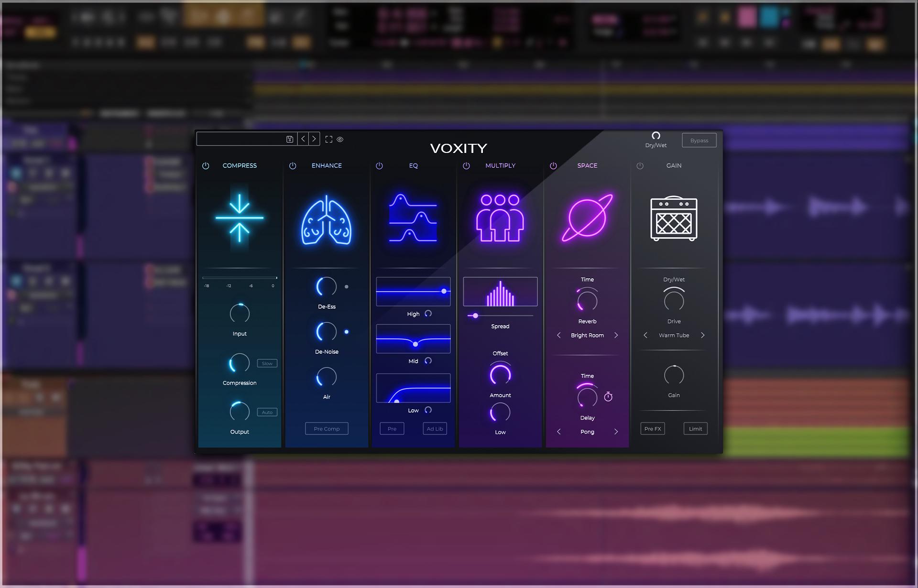Toggle the De-Ess listen dot
Image resolution: width=918 pixels, height=588 pixels.
(347, 287)
